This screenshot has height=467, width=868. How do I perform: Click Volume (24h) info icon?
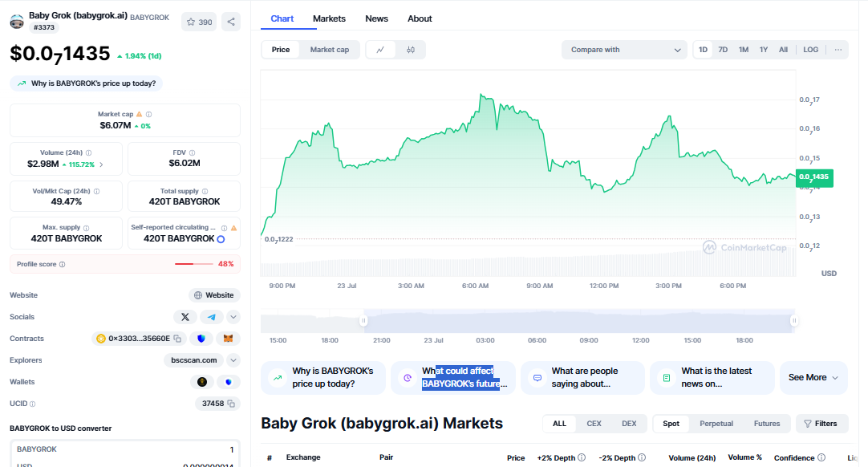pos(88,153)
